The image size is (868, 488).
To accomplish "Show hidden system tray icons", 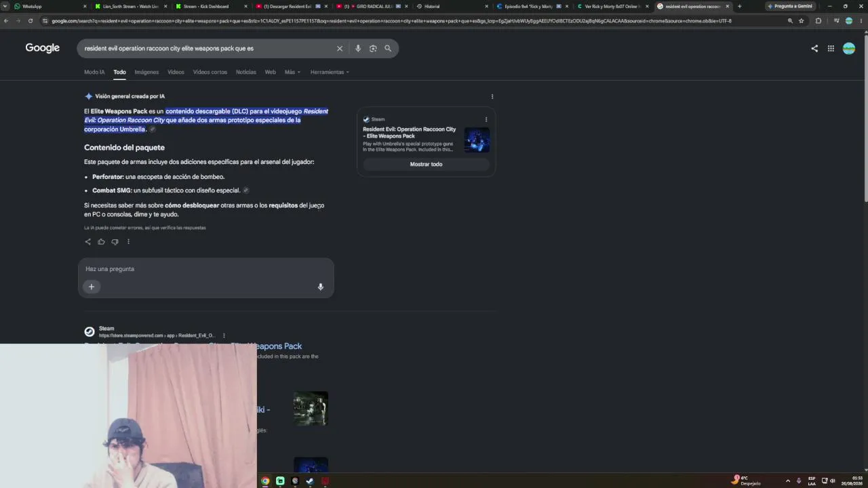I will tap(787, 481).
